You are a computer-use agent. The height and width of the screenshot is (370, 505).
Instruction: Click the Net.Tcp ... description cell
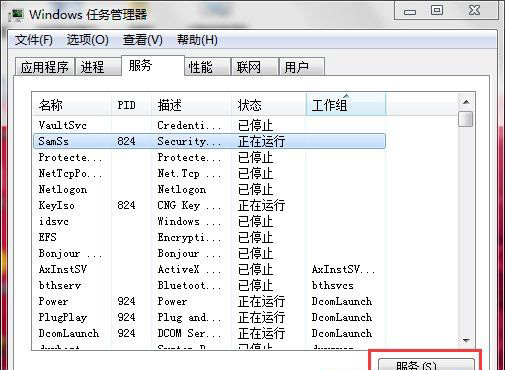click(189, 173)
